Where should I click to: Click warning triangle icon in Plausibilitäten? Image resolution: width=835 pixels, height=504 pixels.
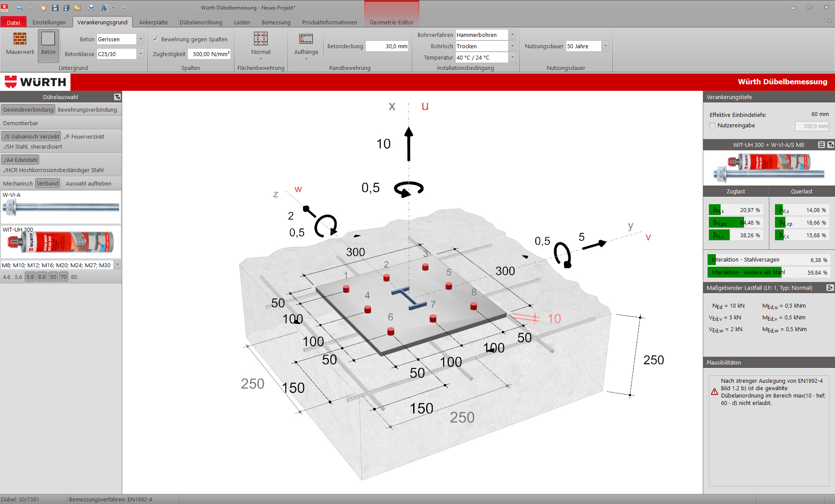(715, 392)
